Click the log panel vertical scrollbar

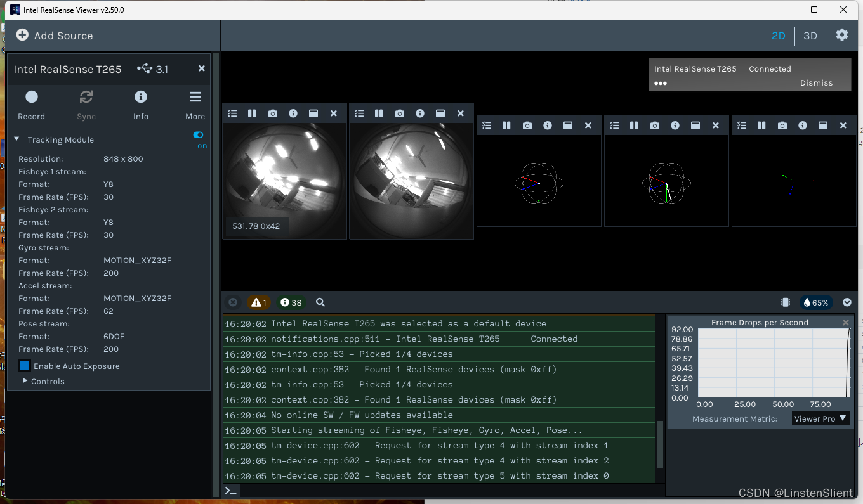point(660,444)
